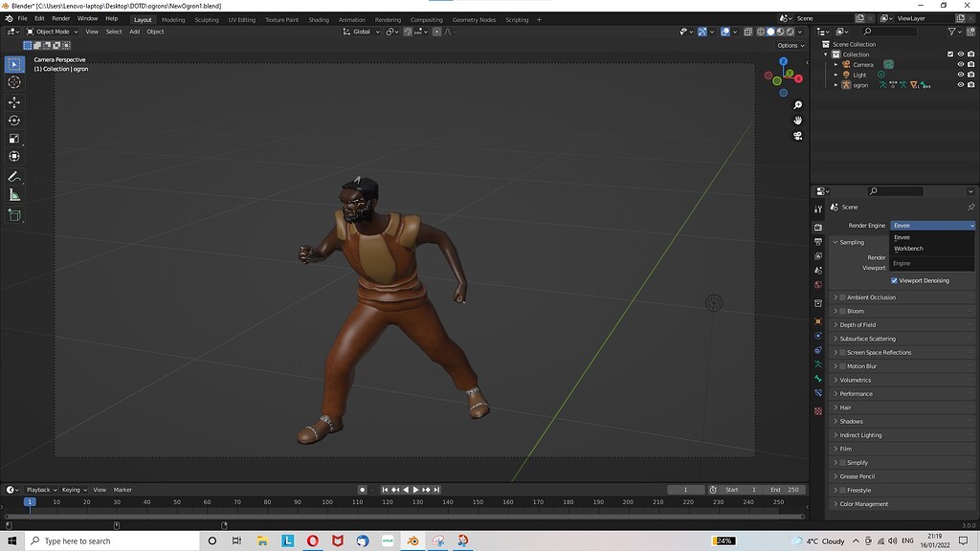Open the Object properties tab
This screenshot has width=980, height=551.
point(818,321)
